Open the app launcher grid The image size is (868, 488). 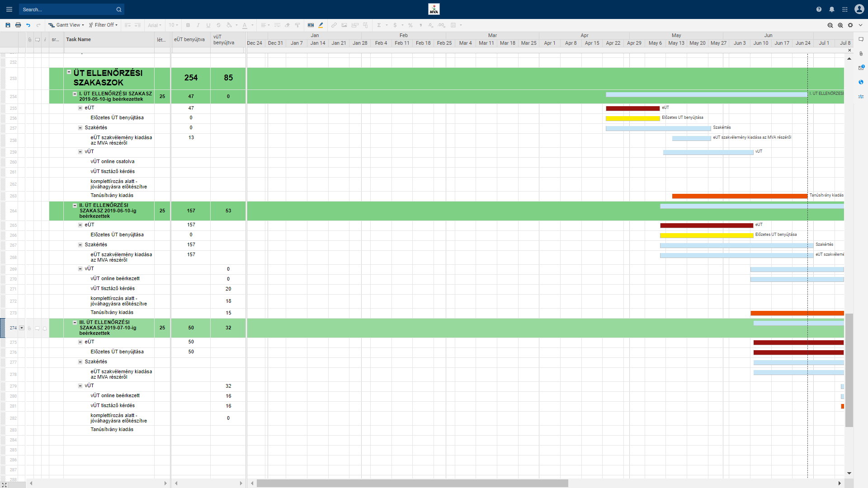[845, 9]
